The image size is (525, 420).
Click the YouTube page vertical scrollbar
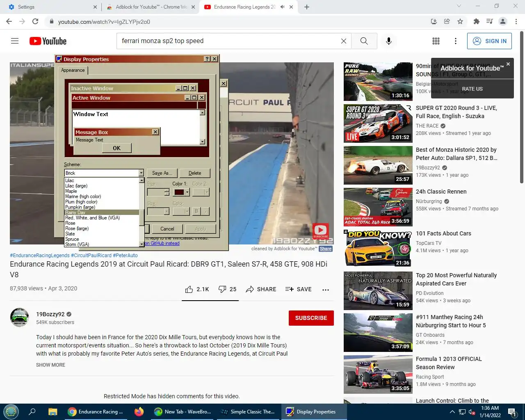522,107
